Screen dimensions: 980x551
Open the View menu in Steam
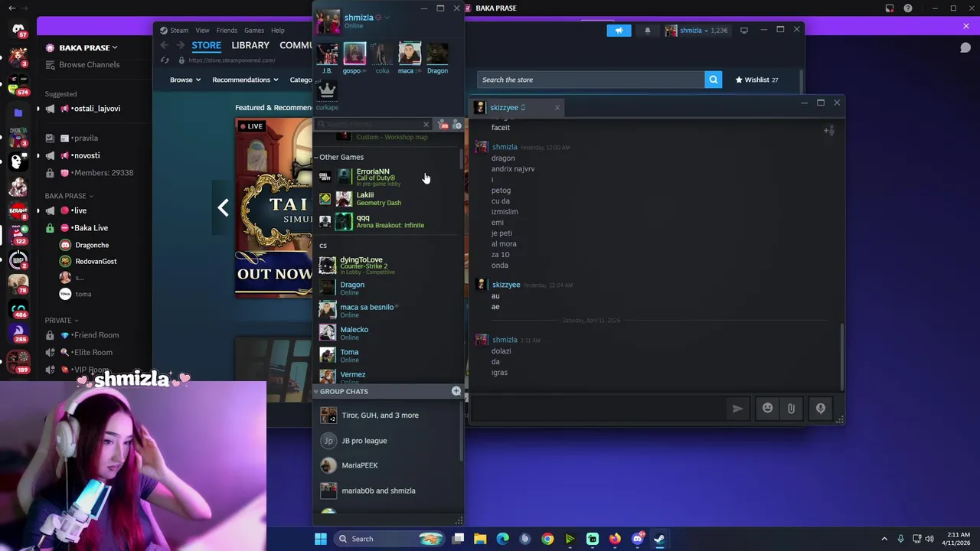click(x=202, y=31)
